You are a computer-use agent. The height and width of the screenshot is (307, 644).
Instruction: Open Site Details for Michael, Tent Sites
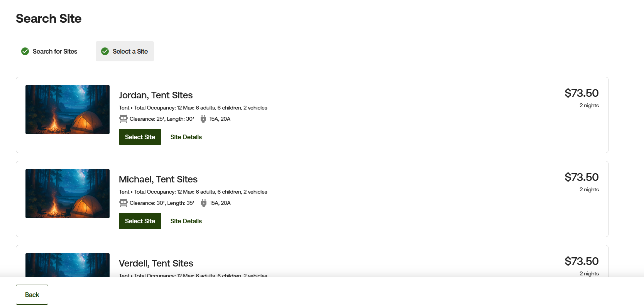pos(186,221)
